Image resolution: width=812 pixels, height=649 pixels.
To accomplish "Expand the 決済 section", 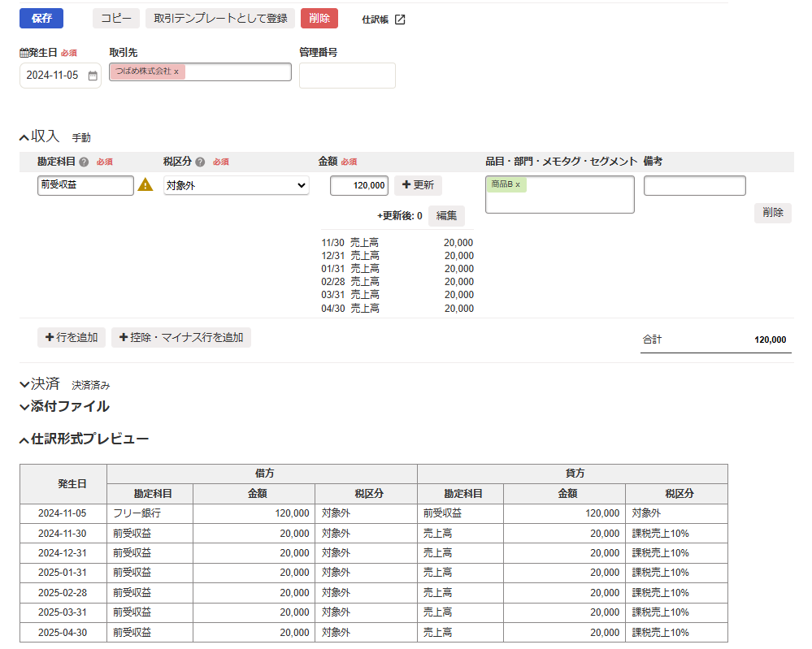I will coord(24,384).
